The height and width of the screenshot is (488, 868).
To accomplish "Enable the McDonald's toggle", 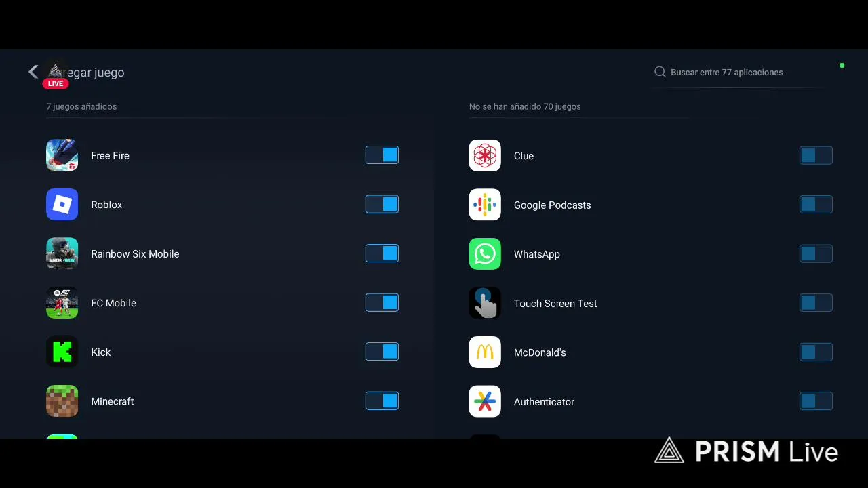I will point(816,352).
